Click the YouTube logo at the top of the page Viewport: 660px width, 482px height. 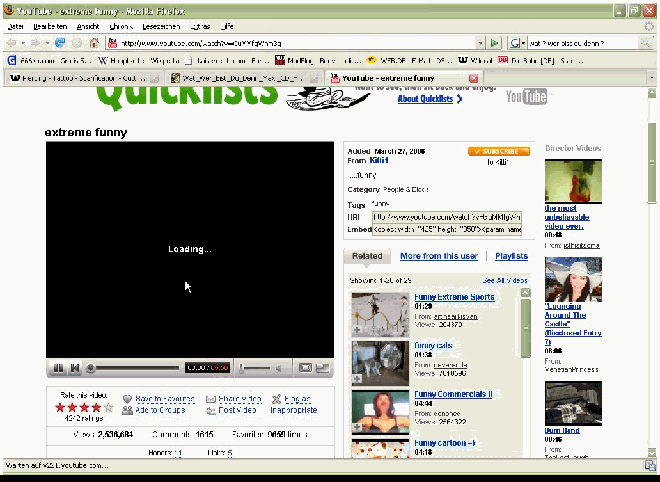pyautogui.click(x=527, y=96)
